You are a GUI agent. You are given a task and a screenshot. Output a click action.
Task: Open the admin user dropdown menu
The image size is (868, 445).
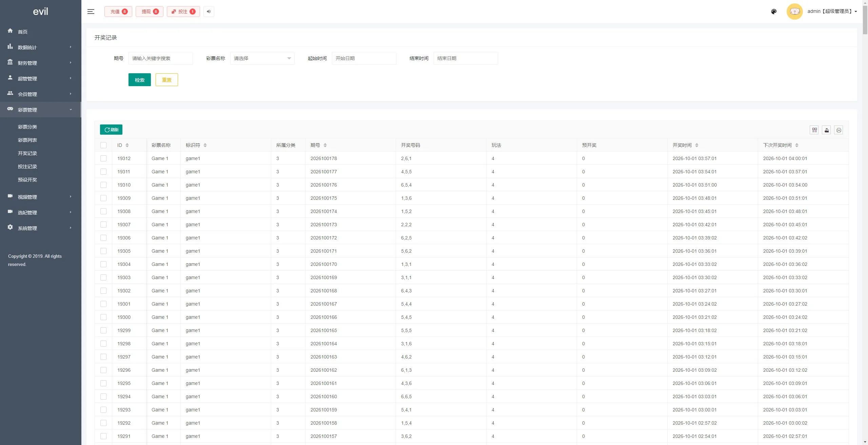coord(832,11)
